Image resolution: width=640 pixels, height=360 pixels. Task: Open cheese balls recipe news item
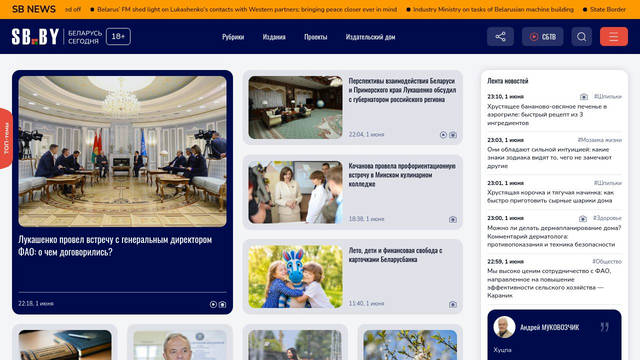pyautogui.click(x=550, y=197)
